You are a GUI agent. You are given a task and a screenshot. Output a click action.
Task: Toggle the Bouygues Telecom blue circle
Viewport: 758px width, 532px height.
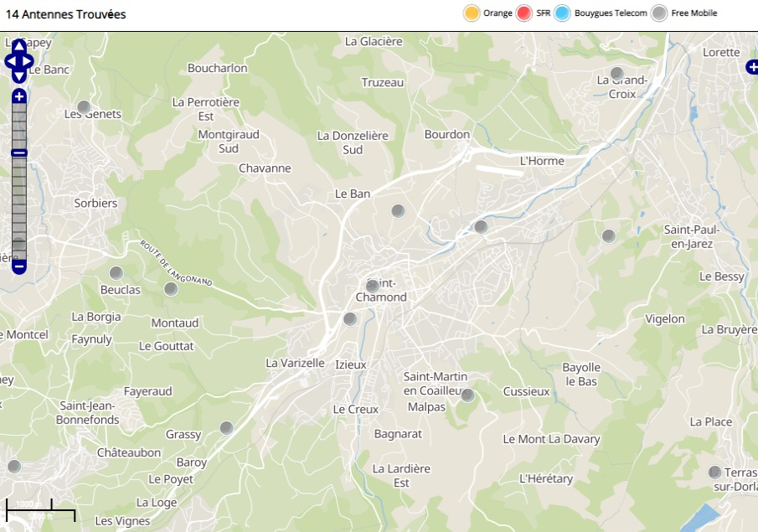[x=562, y=13]
